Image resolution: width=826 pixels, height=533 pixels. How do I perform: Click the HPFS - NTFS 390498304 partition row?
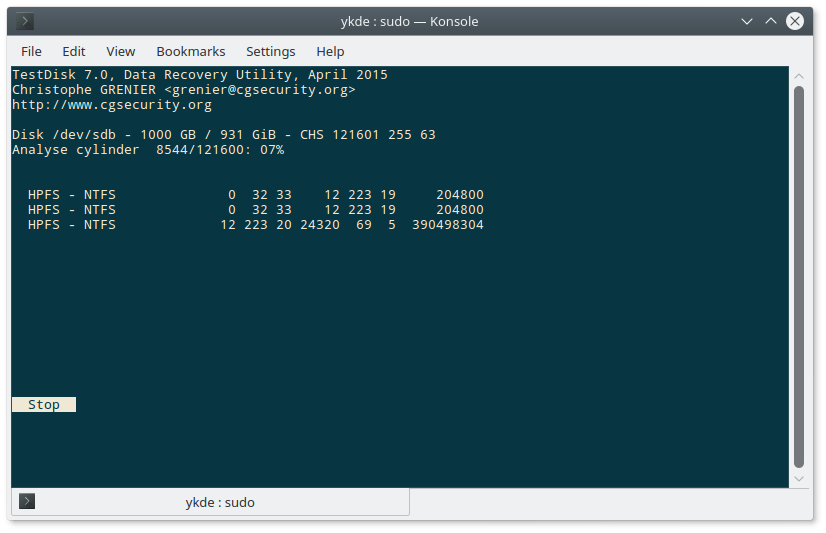pos(255,225)
